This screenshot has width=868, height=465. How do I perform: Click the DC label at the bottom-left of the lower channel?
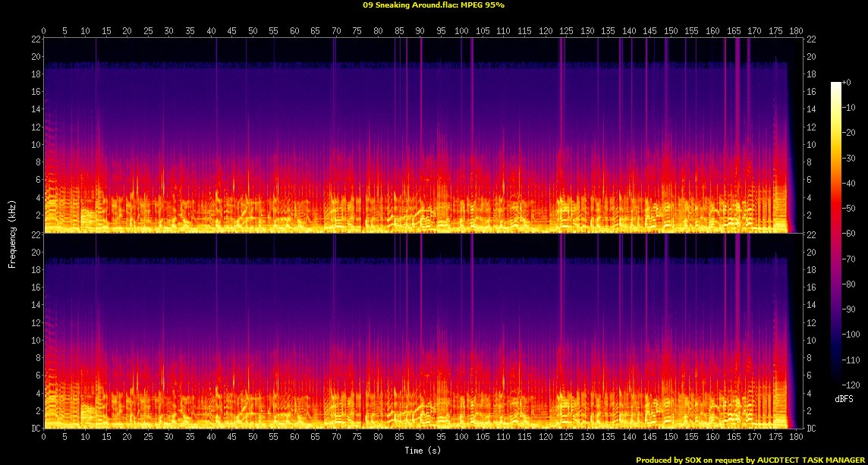(35, 429)
